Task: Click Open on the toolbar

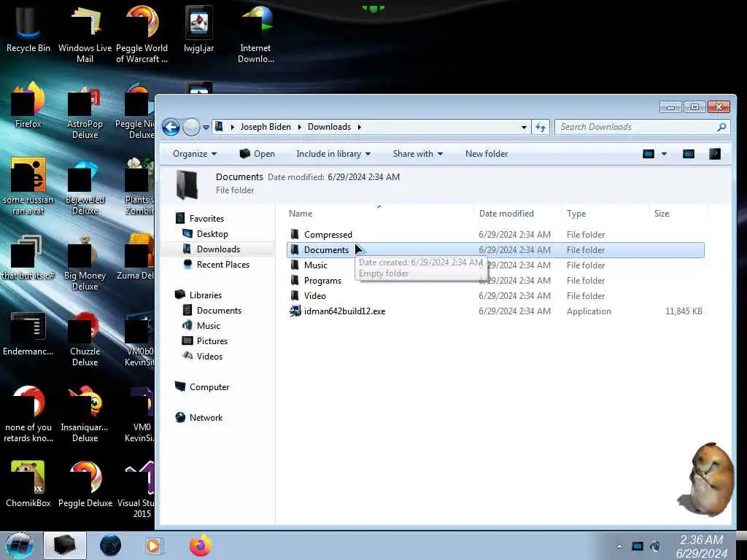Action: pos(258,154)
